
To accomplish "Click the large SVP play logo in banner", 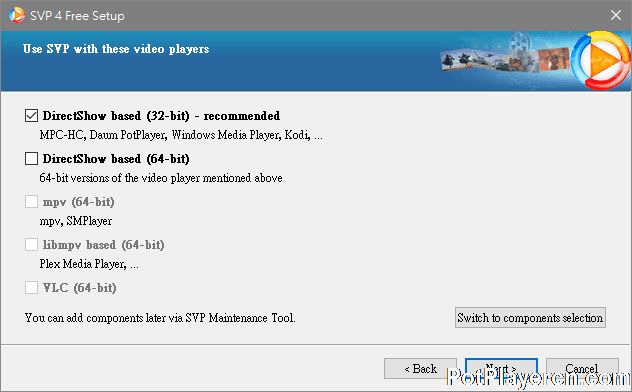I will [601, 60].
